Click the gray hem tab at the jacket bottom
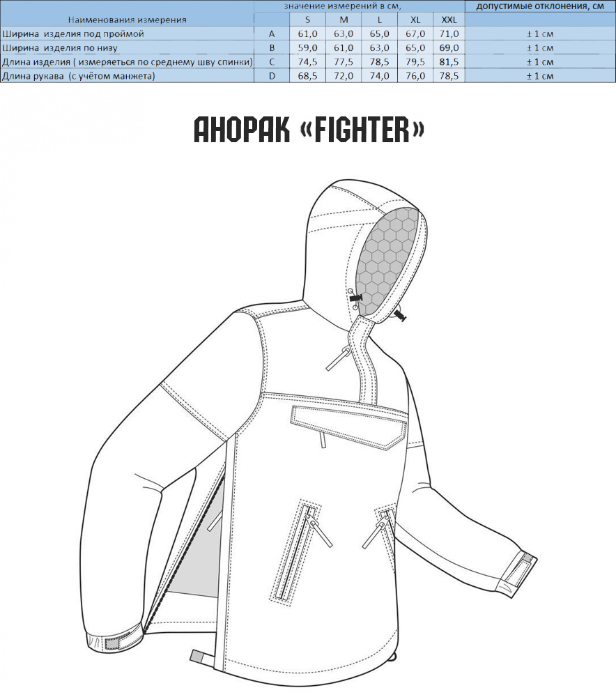 point(198,656)
